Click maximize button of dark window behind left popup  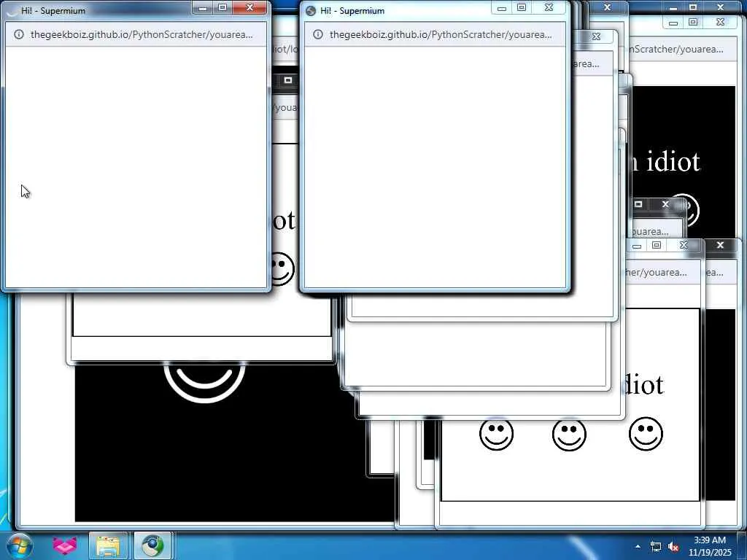coord(287,80)
